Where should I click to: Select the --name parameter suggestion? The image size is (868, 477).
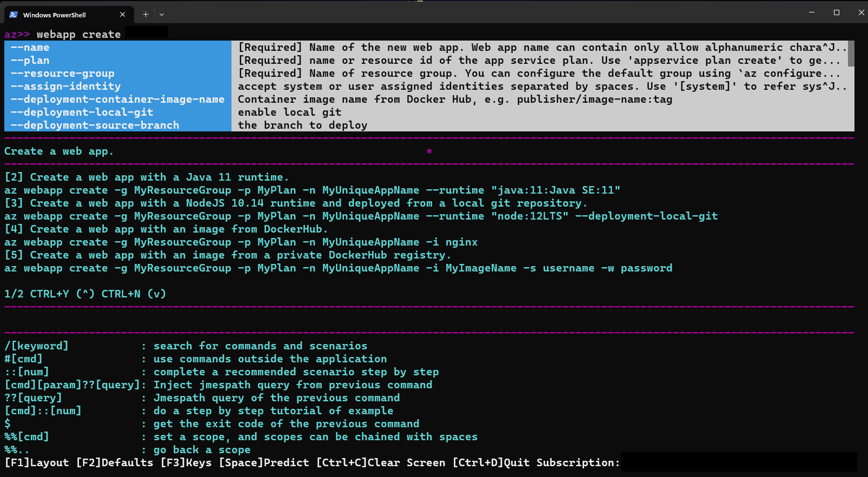tap(30, 48)
